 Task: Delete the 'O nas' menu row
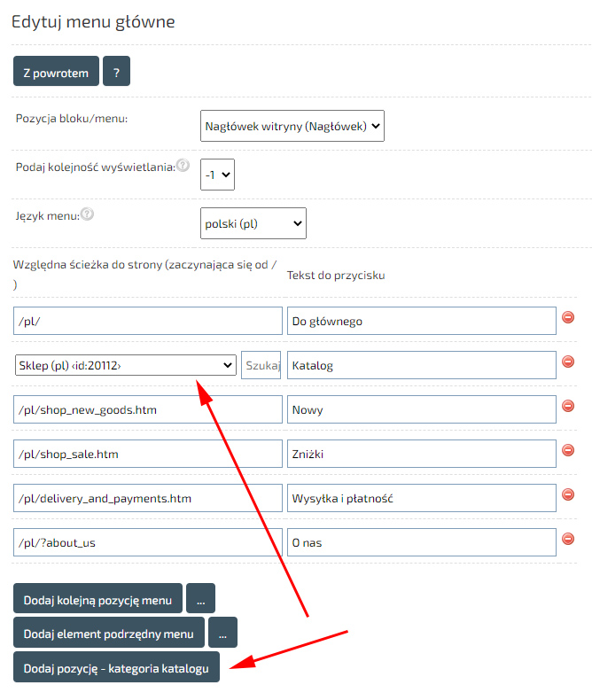pos(569,538)
